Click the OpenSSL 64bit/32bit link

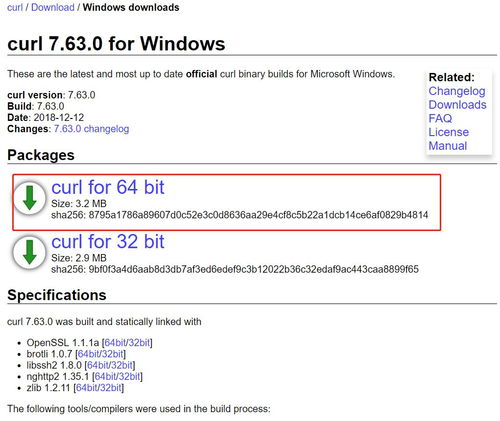pos(127,343)
